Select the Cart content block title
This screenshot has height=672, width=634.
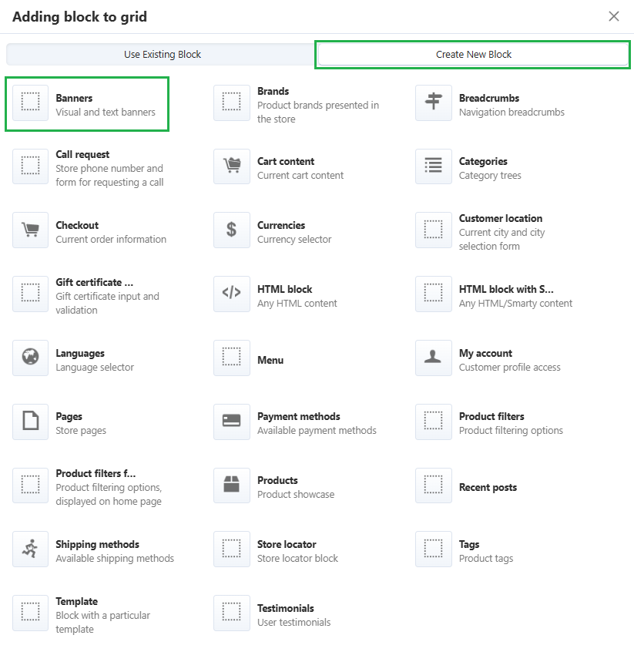(286, 162)
